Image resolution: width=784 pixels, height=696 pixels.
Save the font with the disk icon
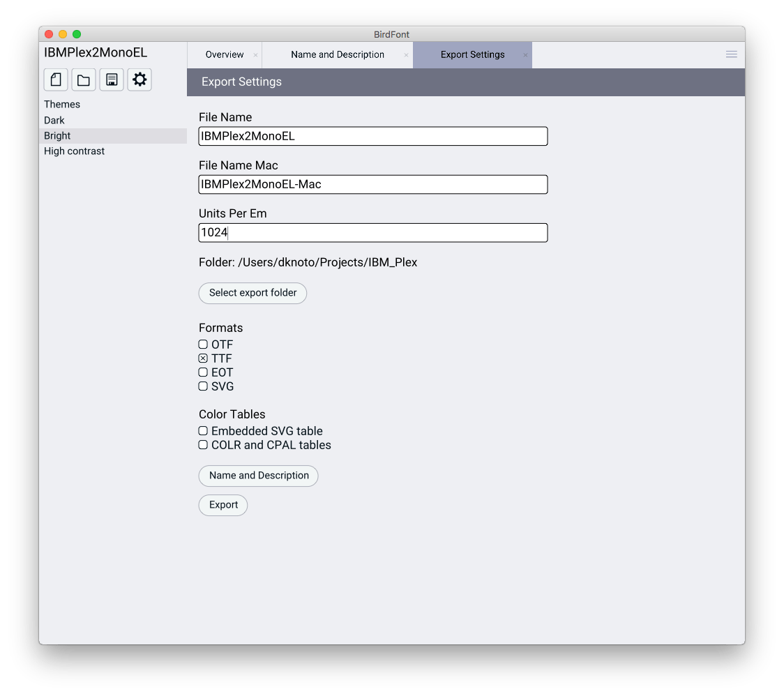[x=112, y=80]
